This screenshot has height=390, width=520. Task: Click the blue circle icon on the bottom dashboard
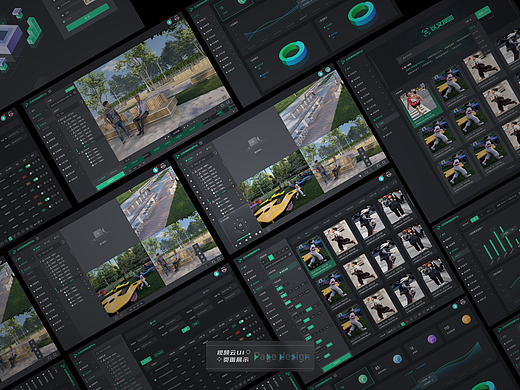point(397,359)
